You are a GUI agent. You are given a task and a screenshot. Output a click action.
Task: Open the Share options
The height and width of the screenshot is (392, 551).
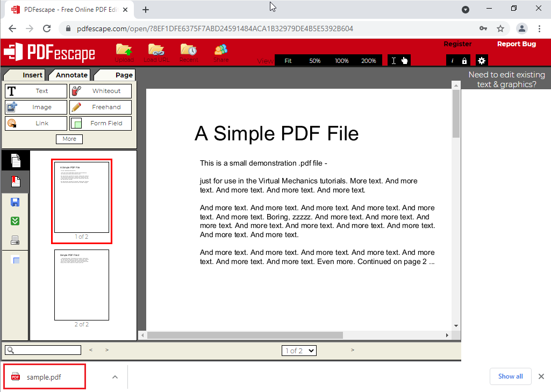point(221,52)
